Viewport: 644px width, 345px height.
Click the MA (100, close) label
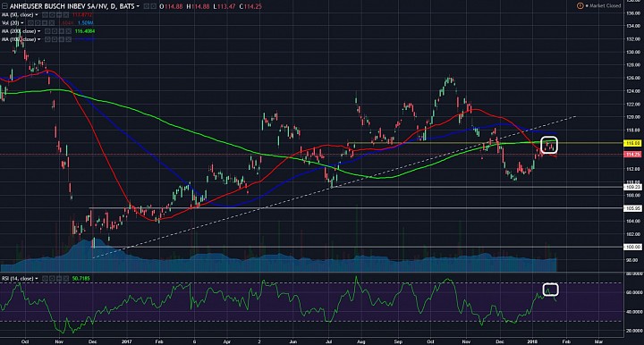coord(19,39)
